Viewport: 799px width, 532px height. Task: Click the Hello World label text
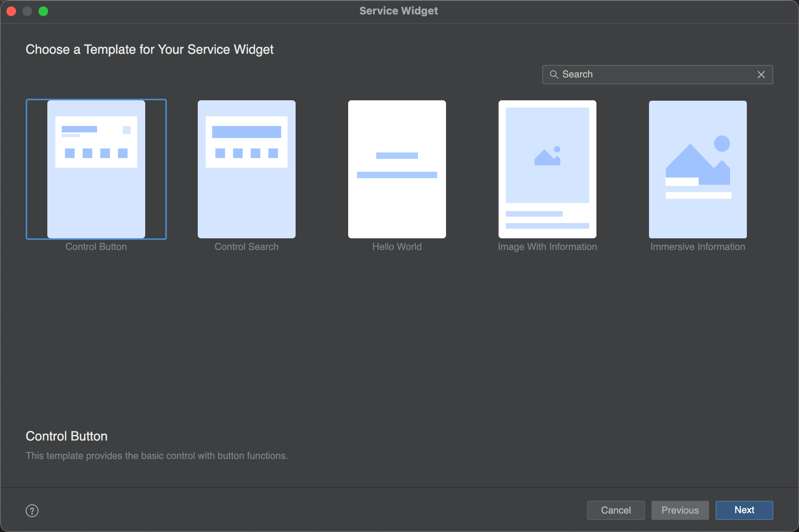tap(397, 247)
